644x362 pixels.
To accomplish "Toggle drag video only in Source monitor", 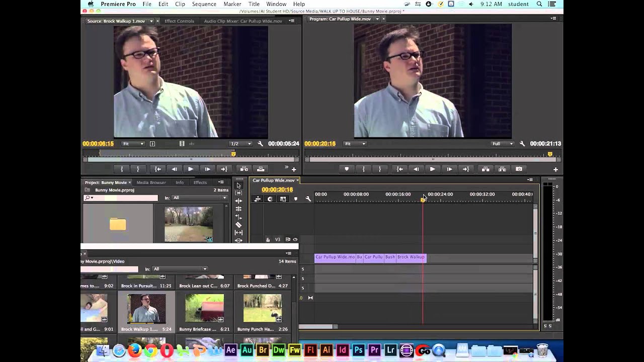I will tap(182, 144).
